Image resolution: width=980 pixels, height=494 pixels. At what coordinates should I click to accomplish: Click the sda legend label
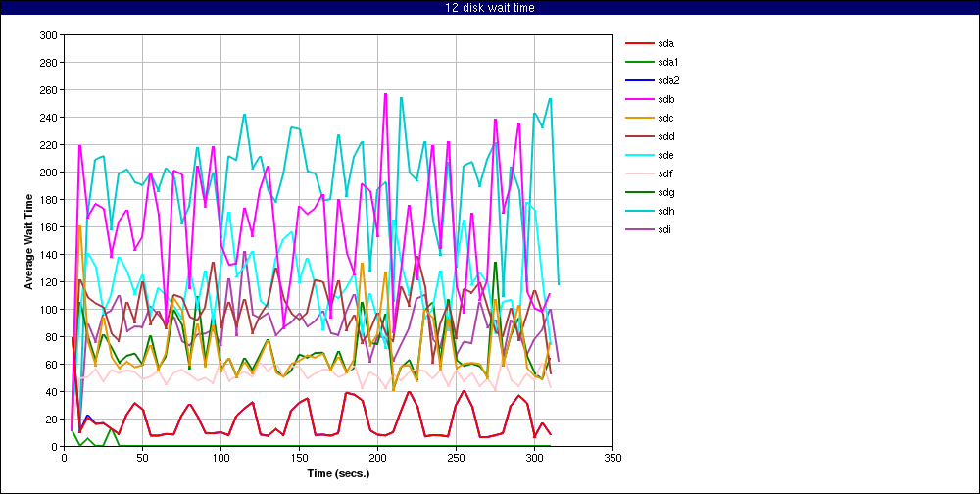(665, 44)
